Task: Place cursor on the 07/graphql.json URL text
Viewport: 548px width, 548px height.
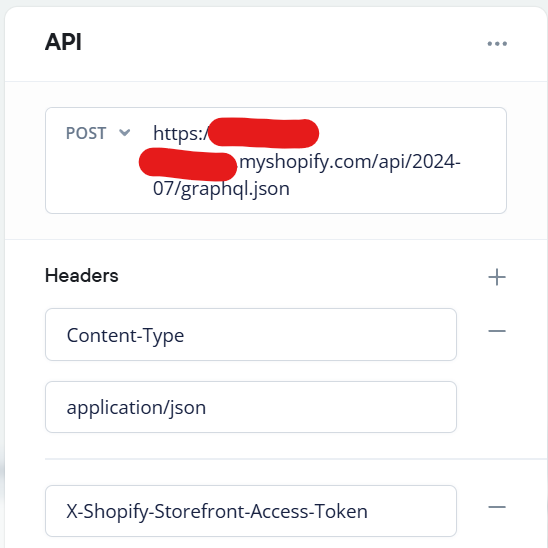Action: (x=221, y=189)
